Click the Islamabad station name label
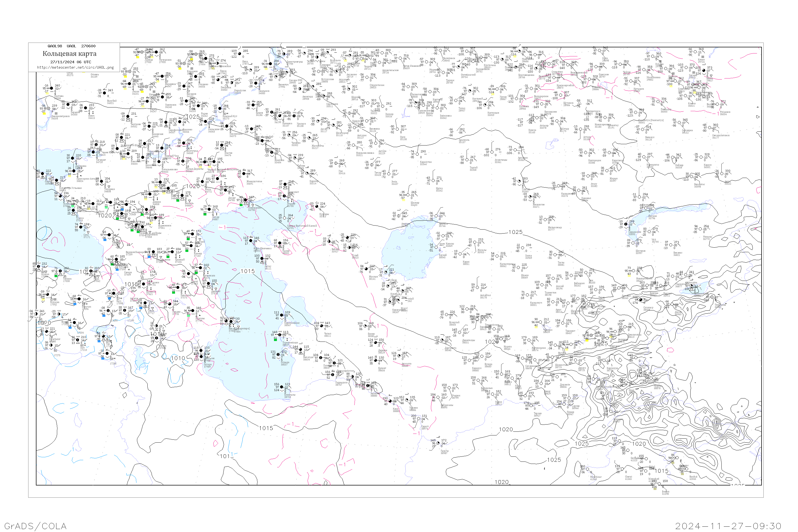The width and height of the screenshot is (798, 532). click(654, 479)
